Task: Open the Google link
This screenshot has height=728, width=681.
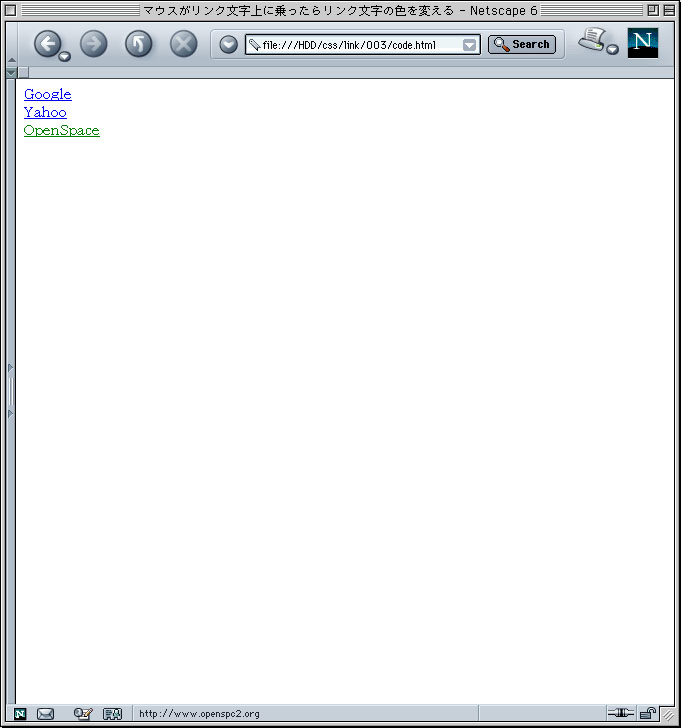Action: click(x=48, y=94)
